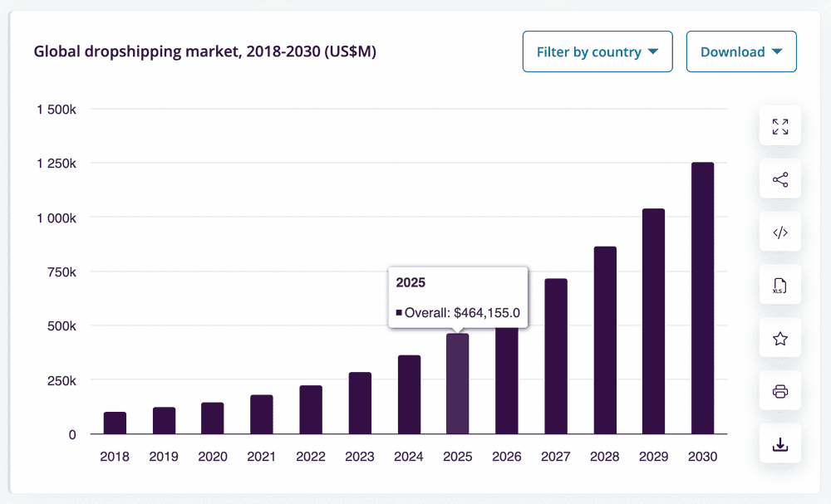Click the share chart icon

coord(779,179)
